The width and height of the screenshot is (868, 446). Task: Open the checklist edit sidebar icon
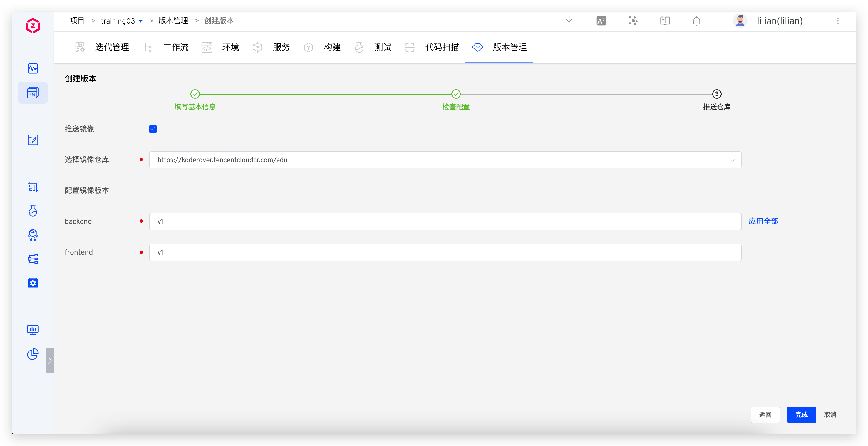pyautogui.click(x=33, y=140)
